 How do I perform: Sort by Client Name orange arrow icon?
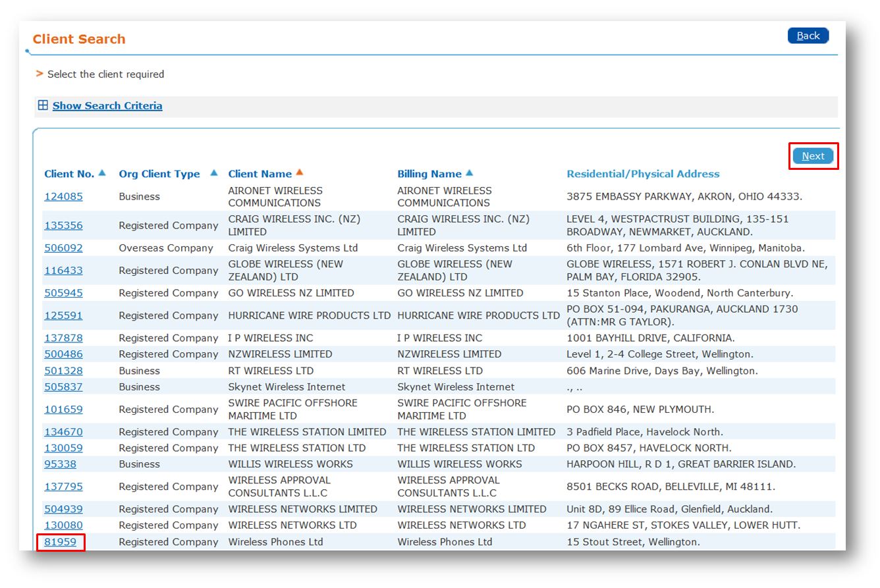coord(300,173)
